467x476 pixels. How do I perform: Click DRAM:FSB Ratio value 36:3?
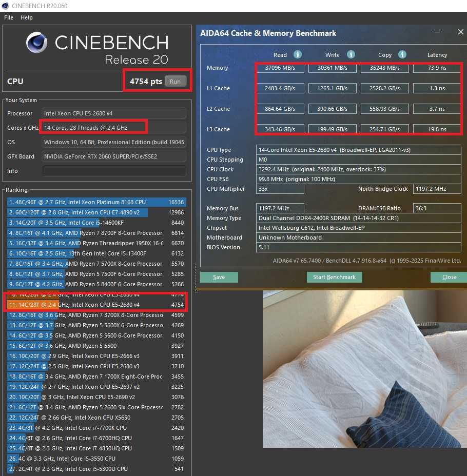437,208
